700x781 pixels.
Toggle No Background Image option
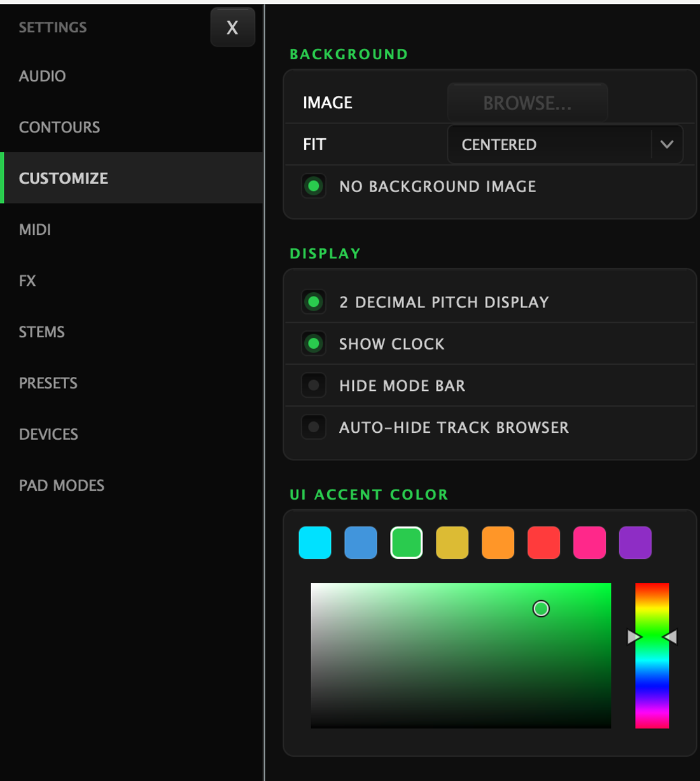pos(314,186)
